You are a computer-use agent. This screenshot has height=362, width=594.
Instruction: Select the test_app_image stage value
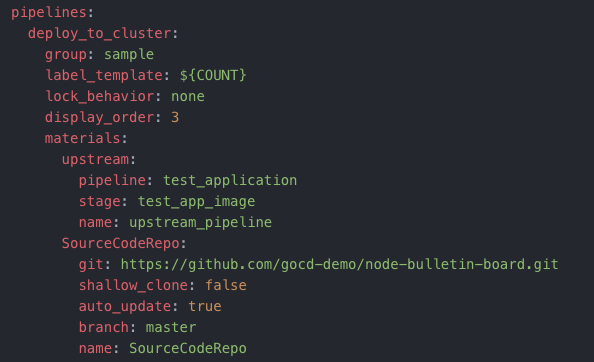click(x=196, y=201)
